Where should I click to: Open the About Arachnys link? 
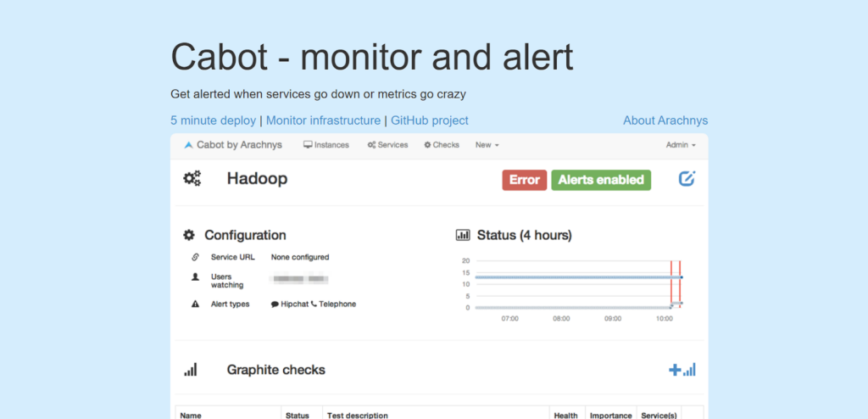(665, 120)
